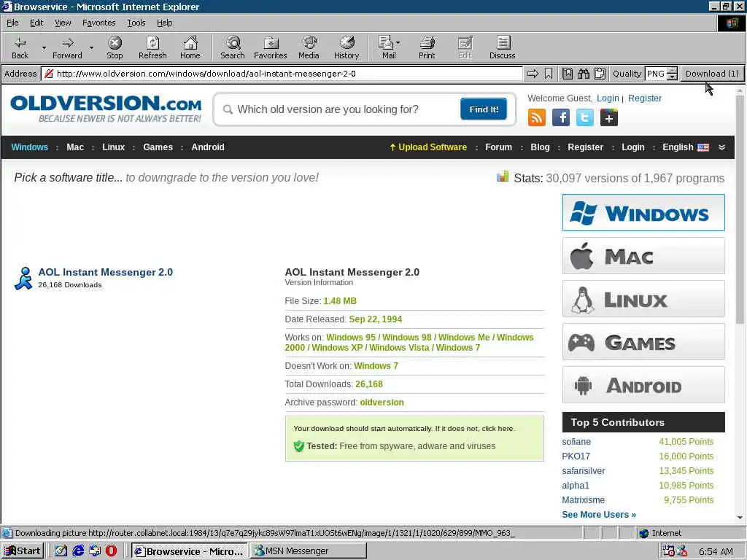Open the View menu
Image resolution: width=747 pixels, height=560 pixels.
[63, 23]
